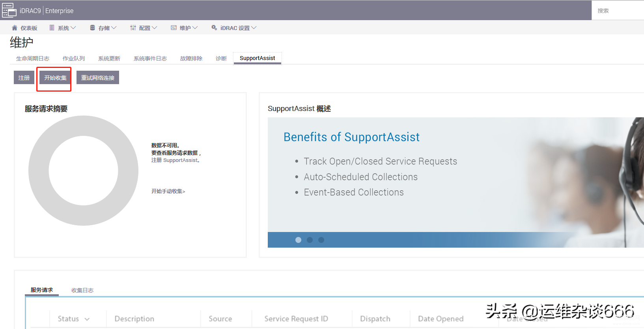Click the 存储 database icon

92,28
